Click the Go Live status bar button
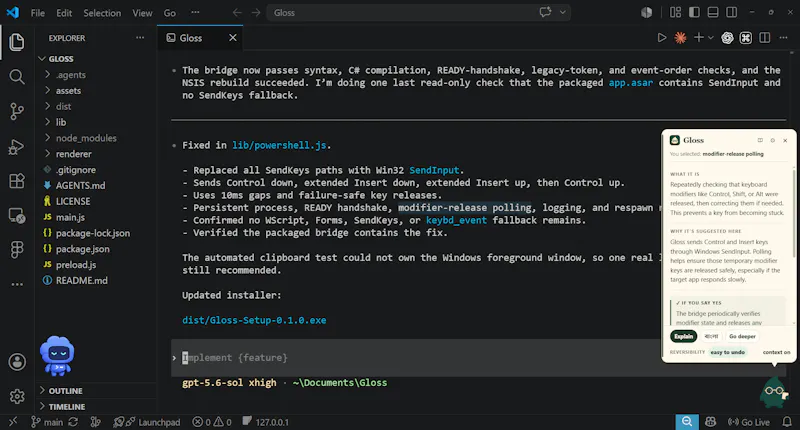800x430 pixels. [748, 422]
